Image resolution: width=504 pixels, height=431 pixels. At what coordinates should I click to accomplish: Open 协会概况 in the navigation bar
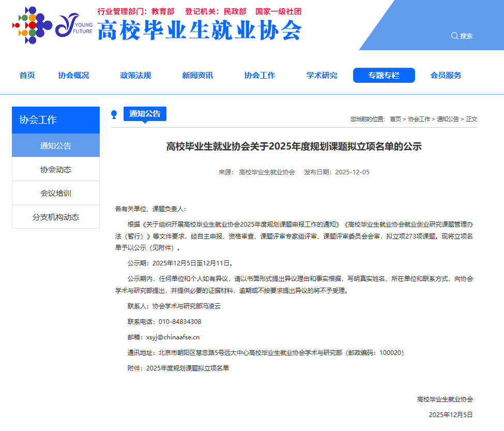73,76
